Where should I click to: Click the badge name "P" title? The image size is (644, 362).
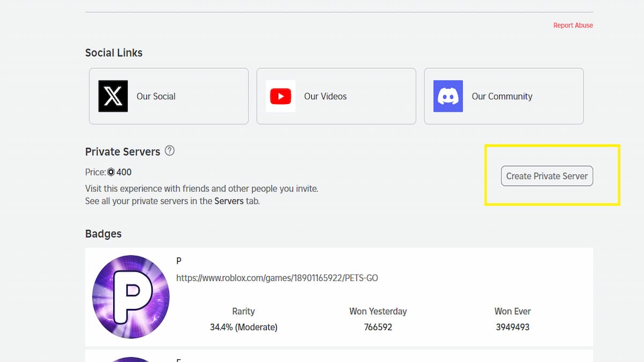pyautogui.click(x=179, y=261)
